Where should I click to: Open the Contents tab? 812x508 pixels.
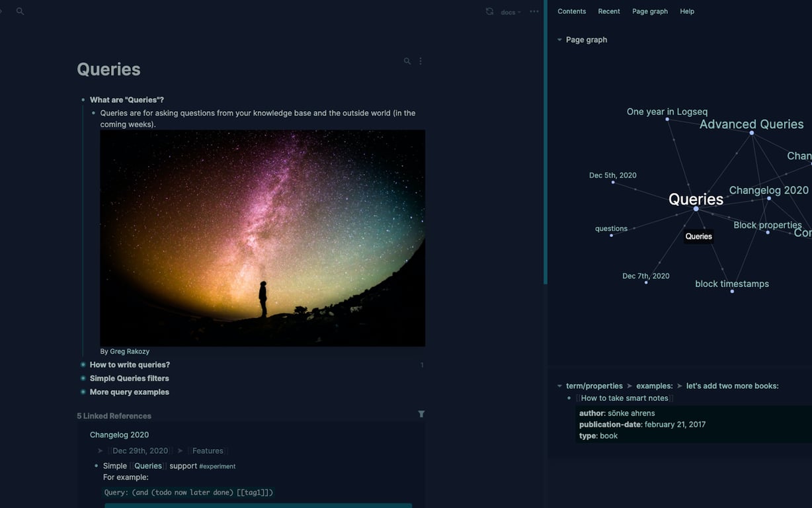point(571,11)
